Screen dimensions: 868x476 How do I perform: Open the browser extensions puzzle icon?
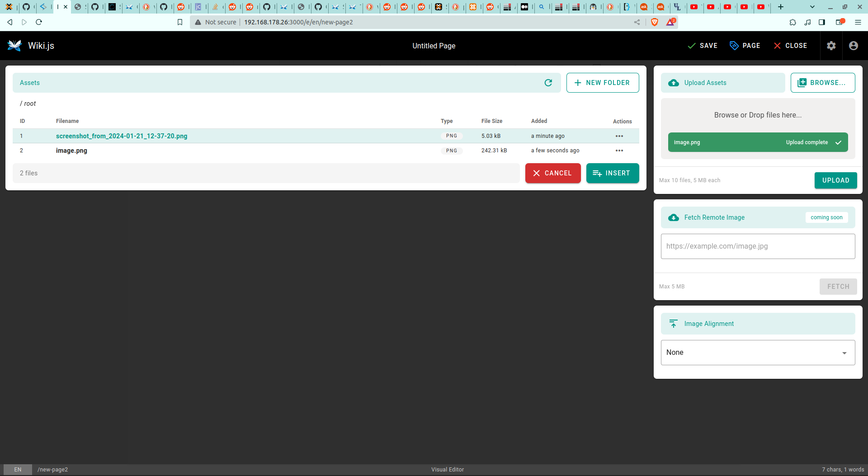[793, 22]
